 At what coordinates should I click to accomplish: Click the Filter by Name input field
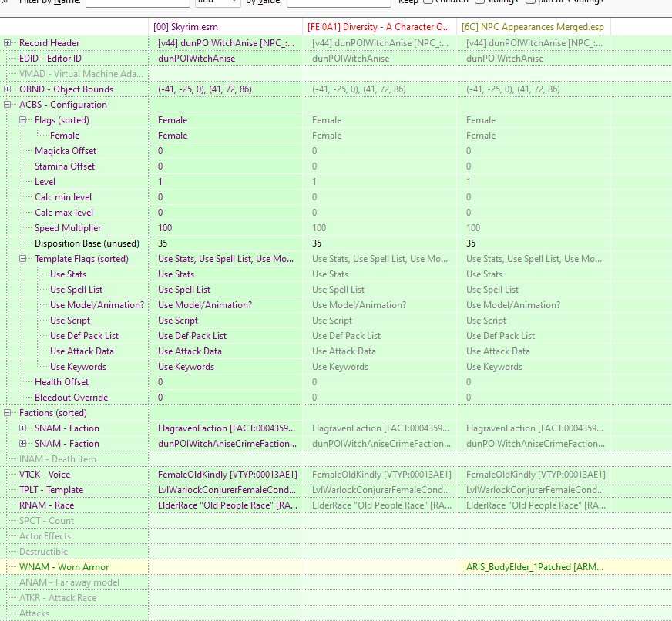pyautogui.click(x=138, y=2)
